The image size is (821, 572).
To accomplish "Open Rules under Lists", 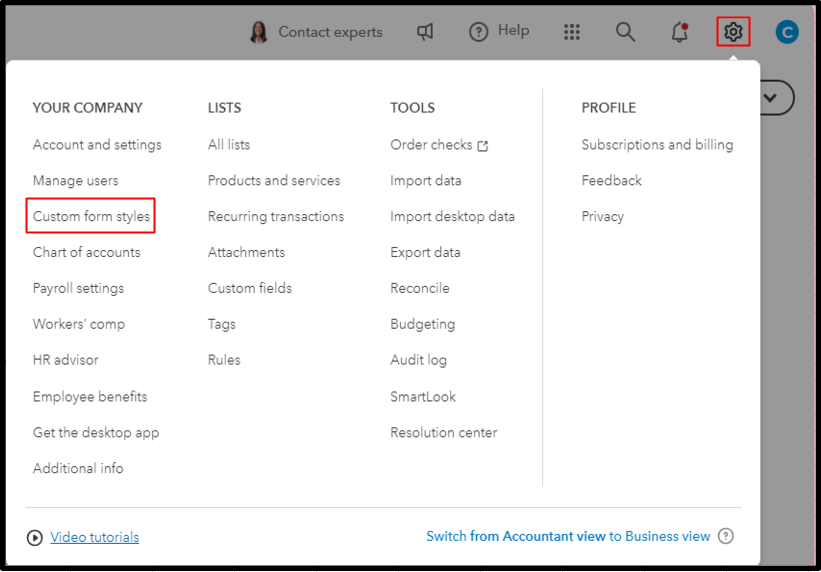I will point(224,360).
